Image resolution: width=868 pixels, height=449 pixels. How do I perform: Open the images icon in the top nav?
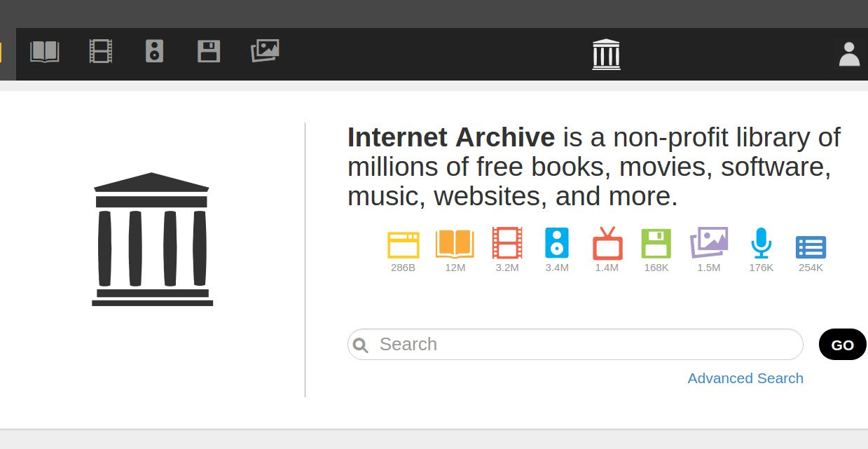point(265,51)
